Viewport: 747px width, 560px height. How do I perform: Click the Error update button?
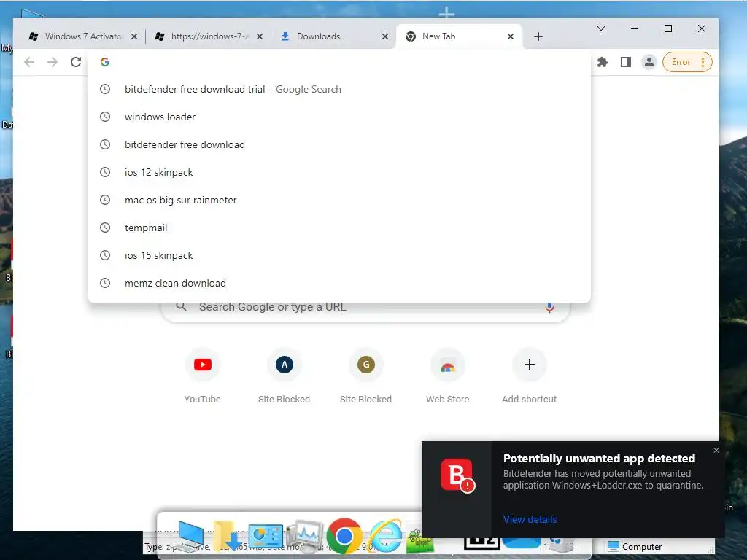687,62
